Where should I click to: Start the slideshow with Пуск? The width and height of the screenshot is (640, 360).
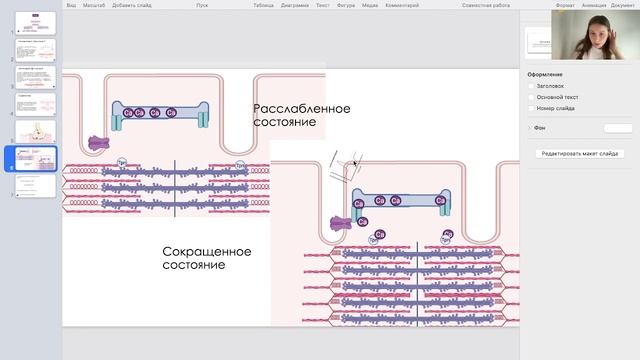pyautogui.click(x=202, y=5)
